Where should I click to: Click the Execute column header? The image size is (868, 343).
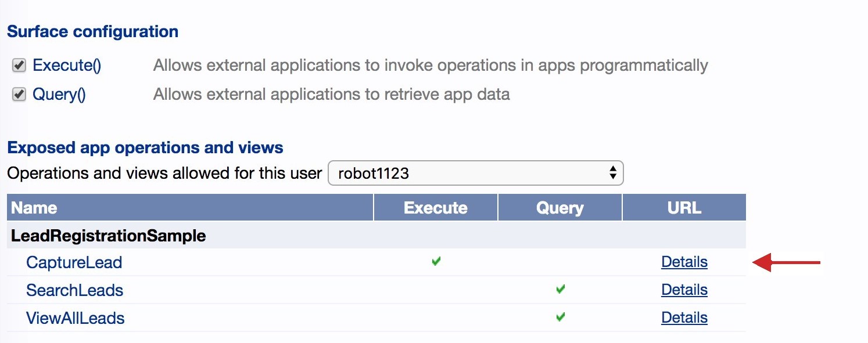(x=435, y=208)
